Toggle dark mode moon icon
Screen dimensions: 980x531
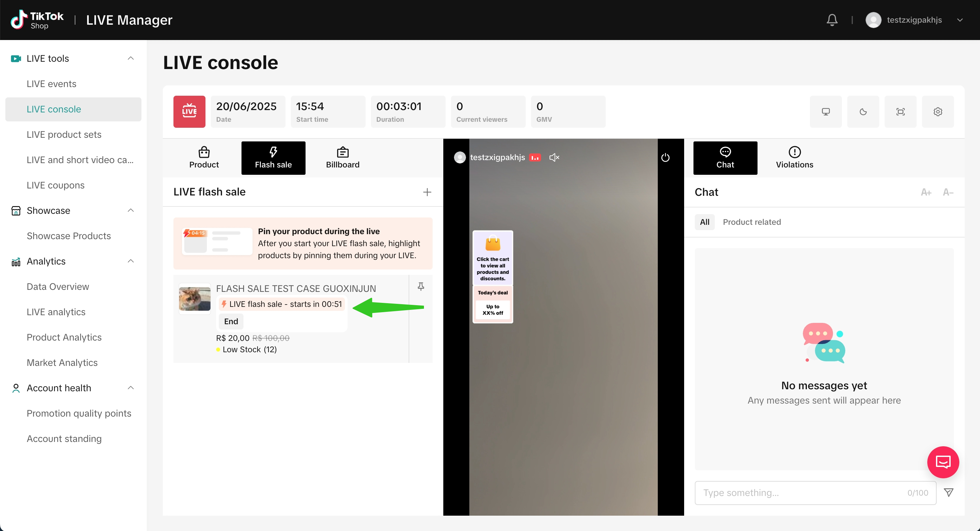tap(863, 112)
